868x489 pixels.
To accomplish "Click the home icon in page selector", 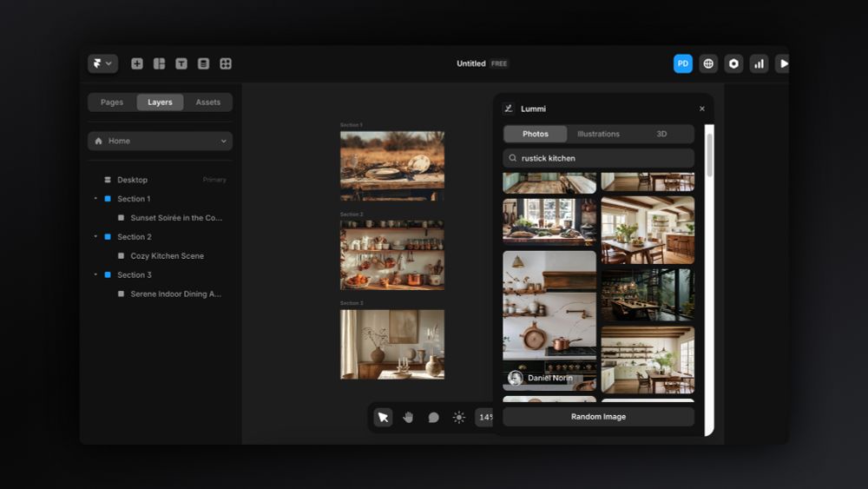I will point(99,142).
